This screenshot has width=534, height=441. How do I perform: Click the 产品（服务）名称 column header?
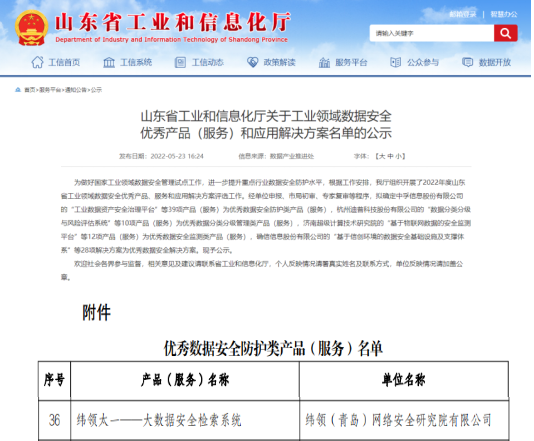(x=185, y=380)
